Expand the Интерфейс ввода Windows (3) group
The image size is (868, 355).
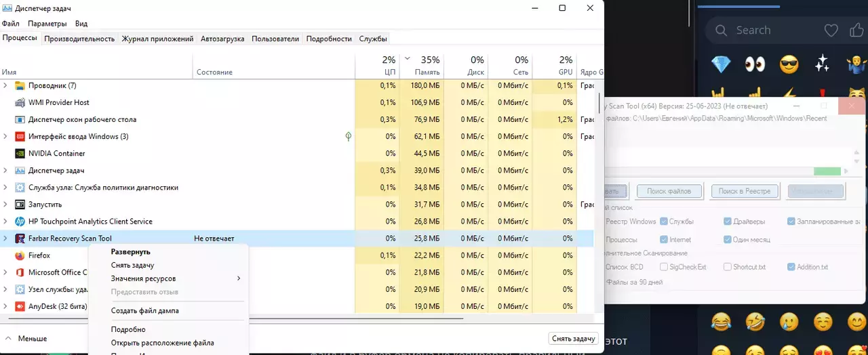point(5,136)
